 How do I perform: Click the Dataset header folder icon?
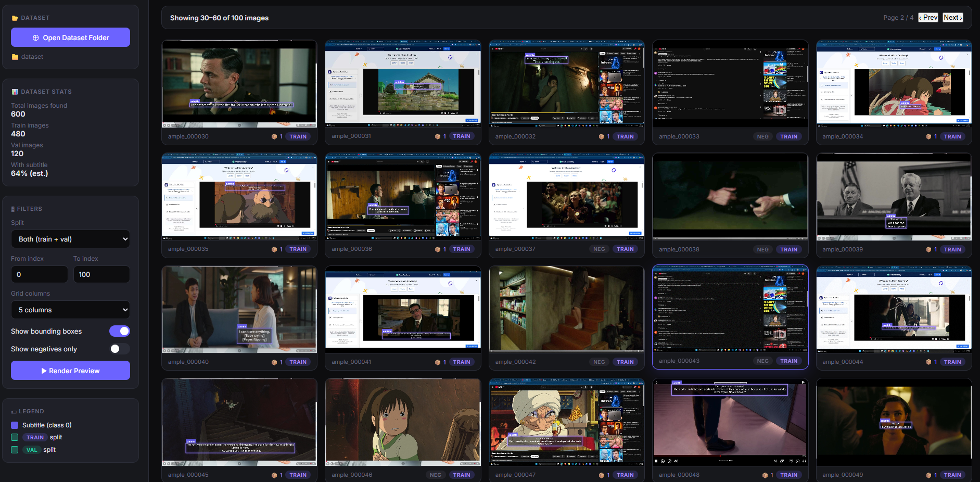pyautogui.click(x=15, y=18)
